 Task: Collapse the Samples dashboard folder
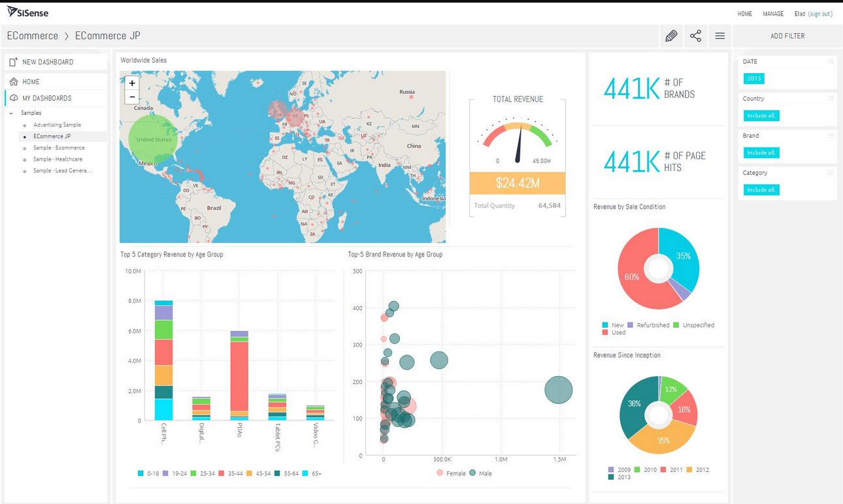point(10,112)
